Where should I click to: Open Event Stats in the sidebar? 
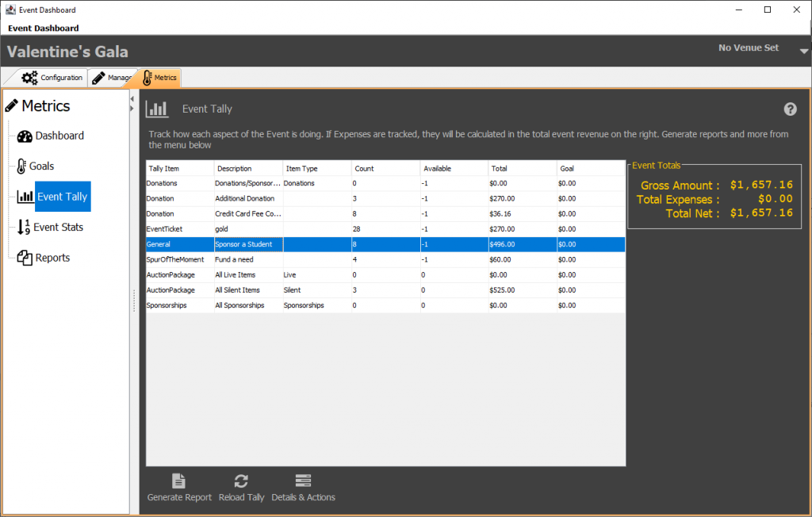(58, 227)
